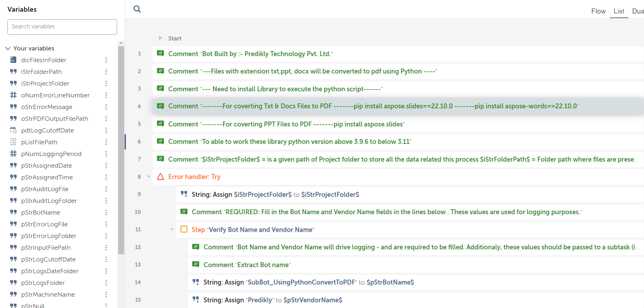Focus the Search variables input field

click(x=62, y=27)
